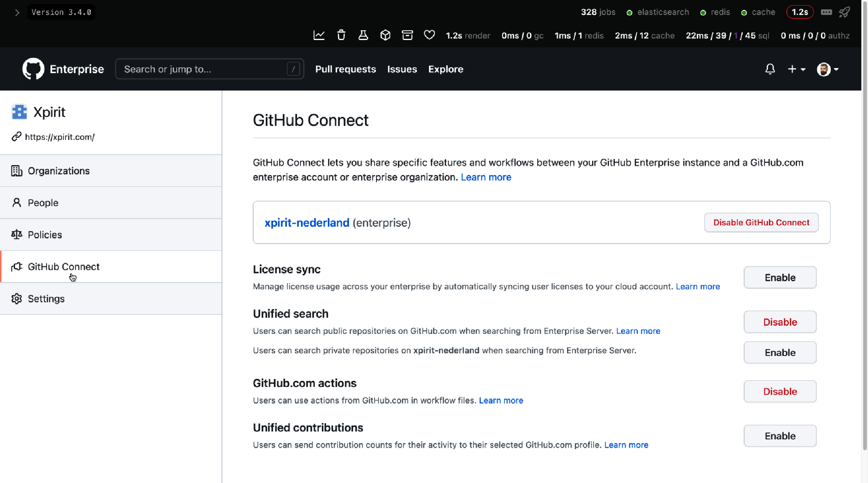The width and height of the screenshot is (868, 483).
Task: Click Learn more for Unified search
Action: pos(638,331)
